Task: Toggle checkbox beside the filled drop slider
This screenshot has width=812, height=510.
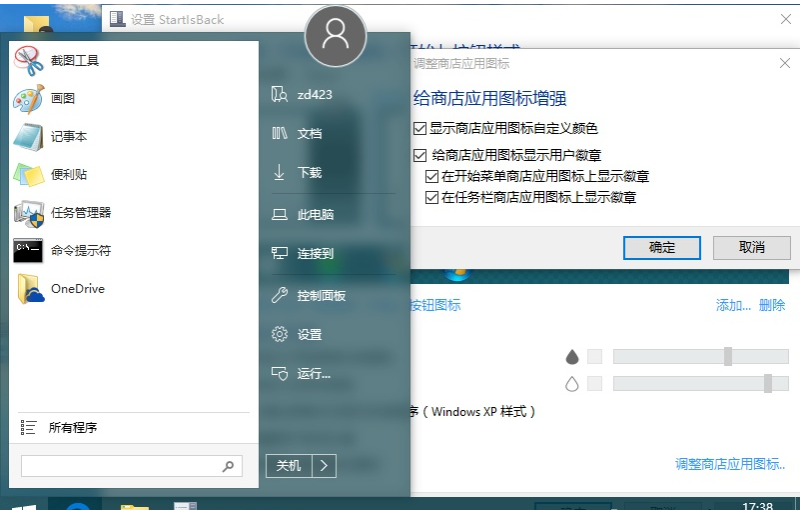Action: [x=594, y=356]
